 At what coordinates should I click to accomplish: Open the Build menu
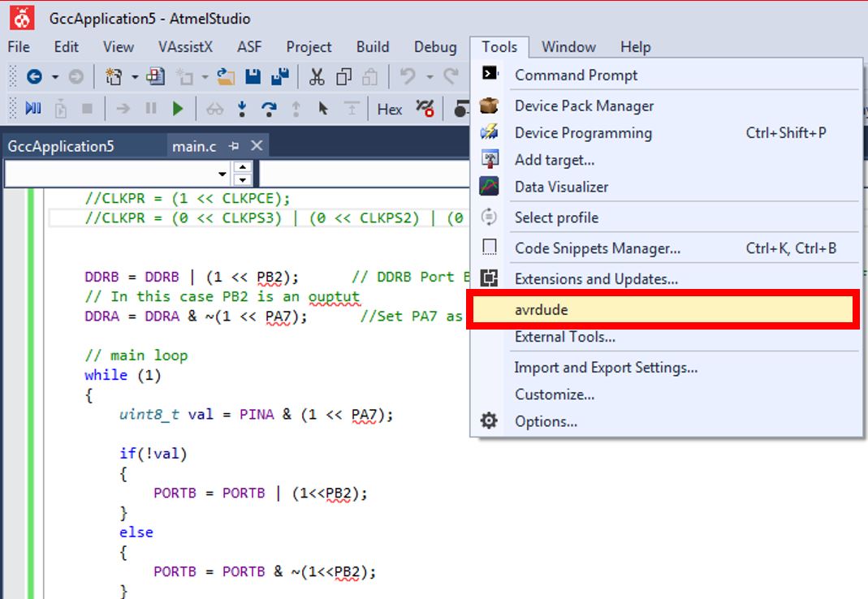[x=374, y=47]
